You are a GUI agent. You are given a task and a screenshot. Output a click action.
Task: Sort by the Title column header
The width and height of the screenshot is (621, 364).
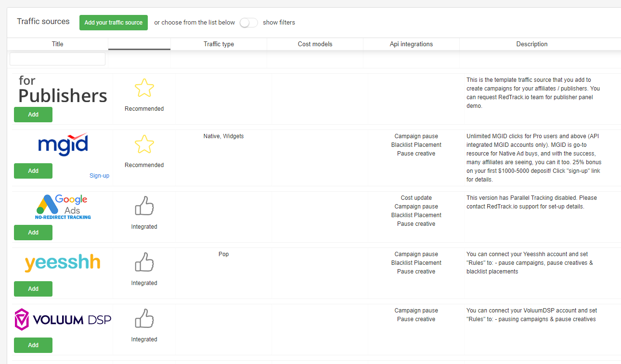58,44
